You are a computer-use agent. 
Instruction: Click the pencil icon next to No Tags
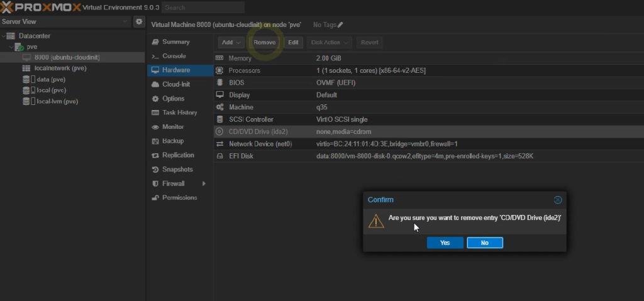[341, 25]
